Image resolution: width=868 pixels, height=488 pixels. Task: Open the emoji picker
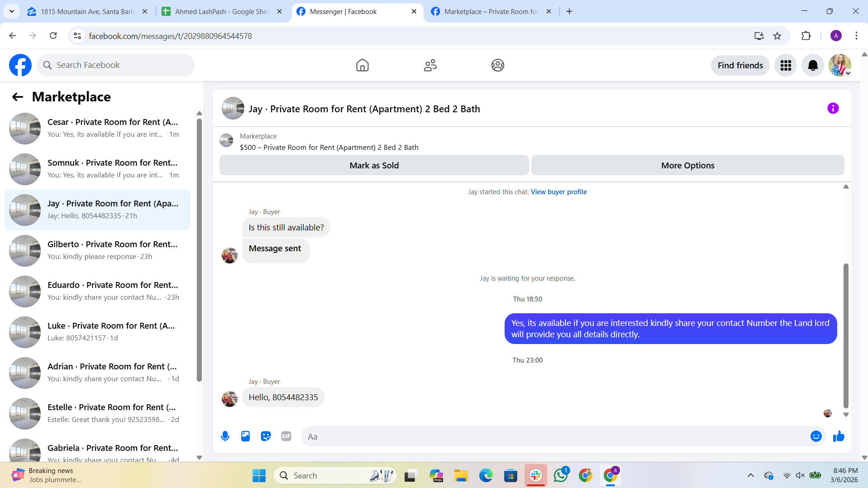pyautogui.click(x=816, y=436)
